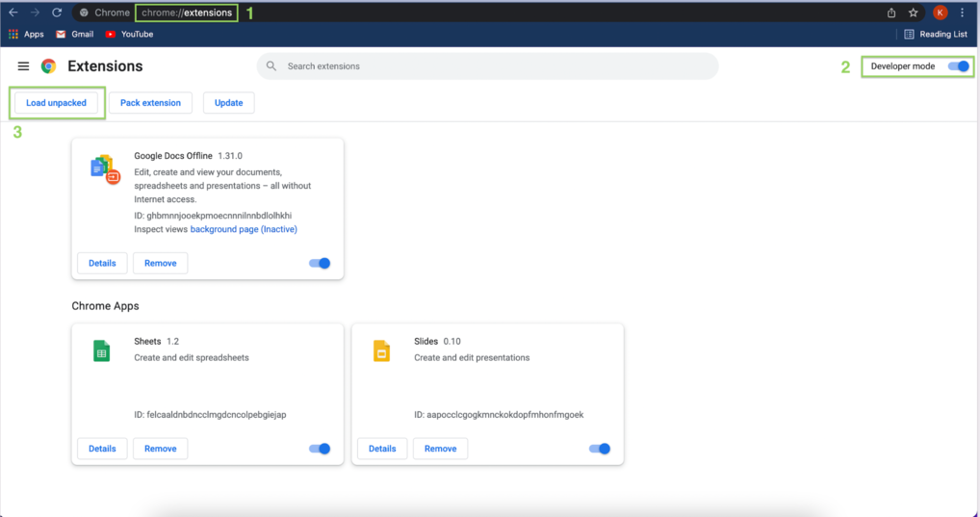Click the Pack extension button
Screen dimensions: 980x517
coord(150,103)
